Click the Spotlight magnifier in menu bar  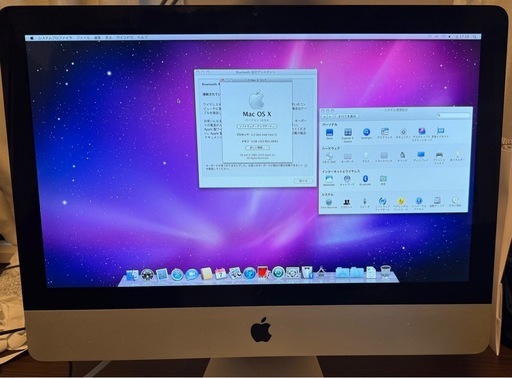pos(475,36)
